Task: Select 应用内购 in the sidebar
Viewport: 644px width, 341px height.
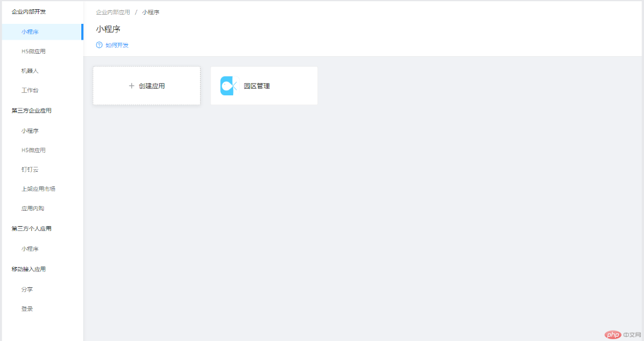Action: click(33, 208)
